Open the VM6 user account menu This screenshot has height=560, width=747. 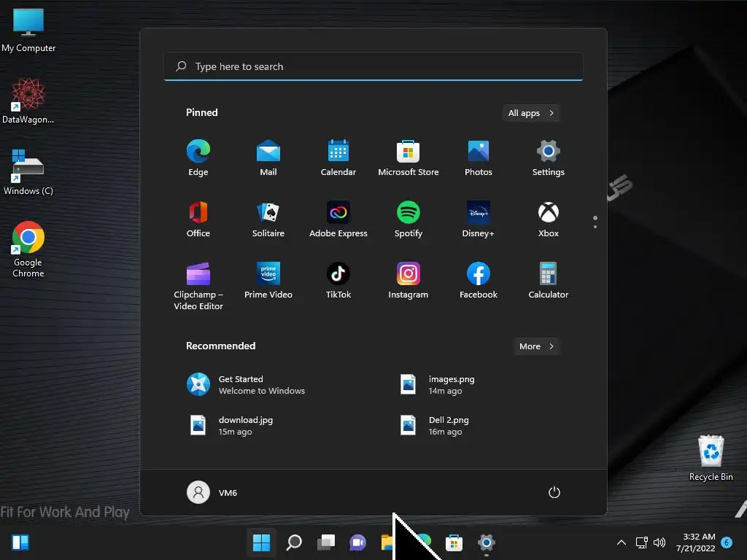point(212,492)
